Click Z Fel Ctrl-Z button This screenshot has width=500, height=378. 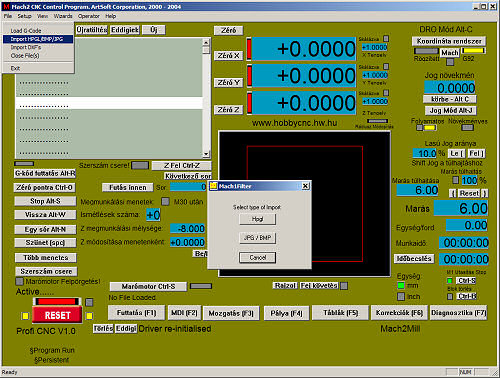coord(182,165)
